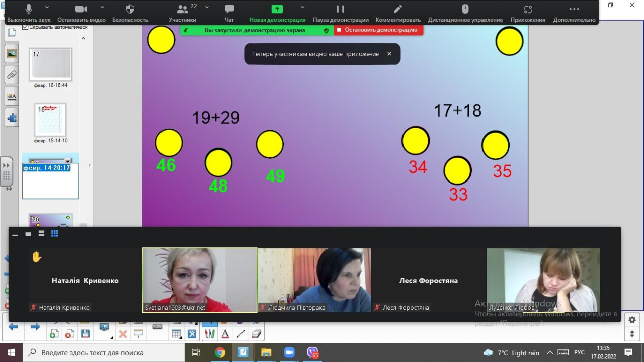This screenshot has width=644, height=362.
Task: Click yellow circle above number 33
Action: tap(457, 170)
